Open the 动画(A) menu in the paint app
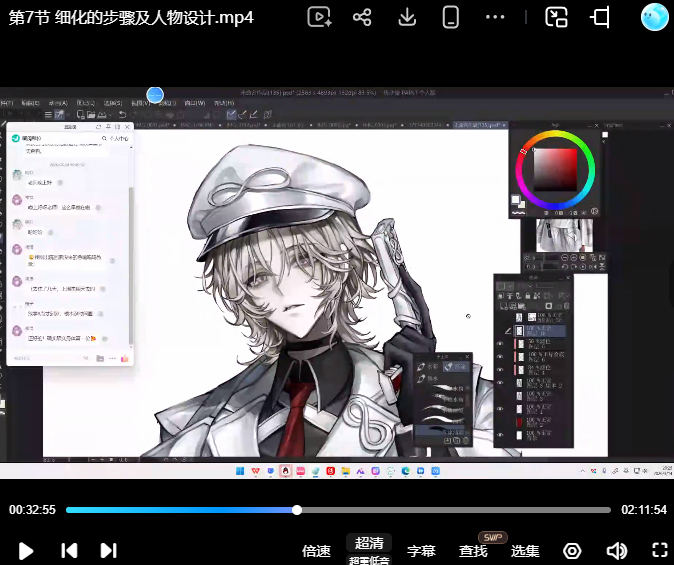 [x=58, y=103]
